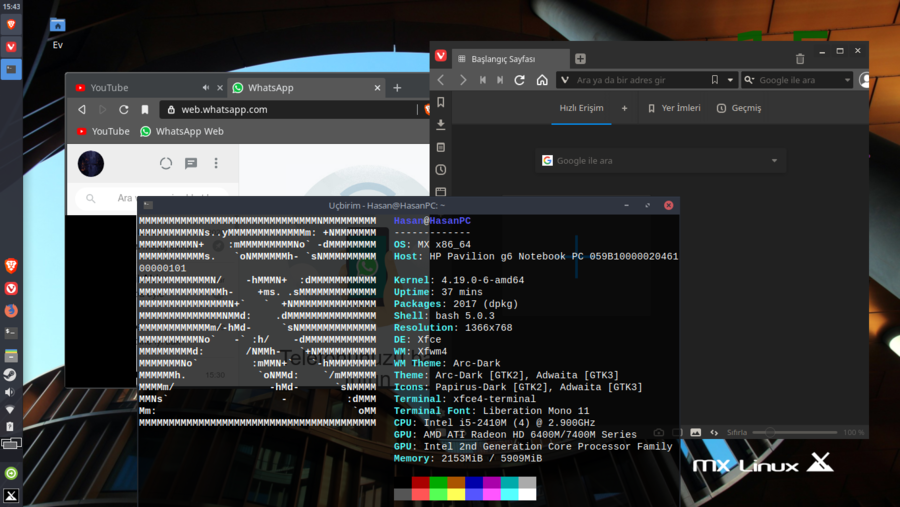
Task: Expand the Google search field dropdown
Action: pyautogui.click(x=847, y=80)
